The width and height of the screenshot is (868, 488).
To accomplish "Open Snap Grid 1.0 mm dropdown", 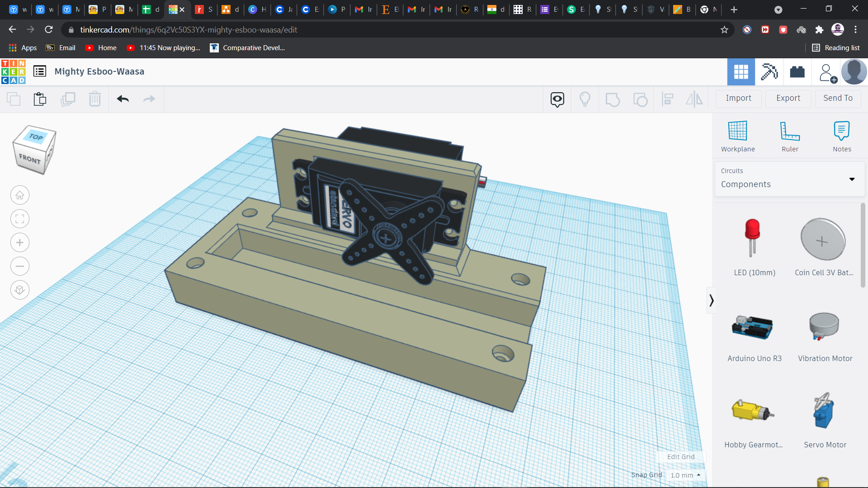I will coord(685,475).
